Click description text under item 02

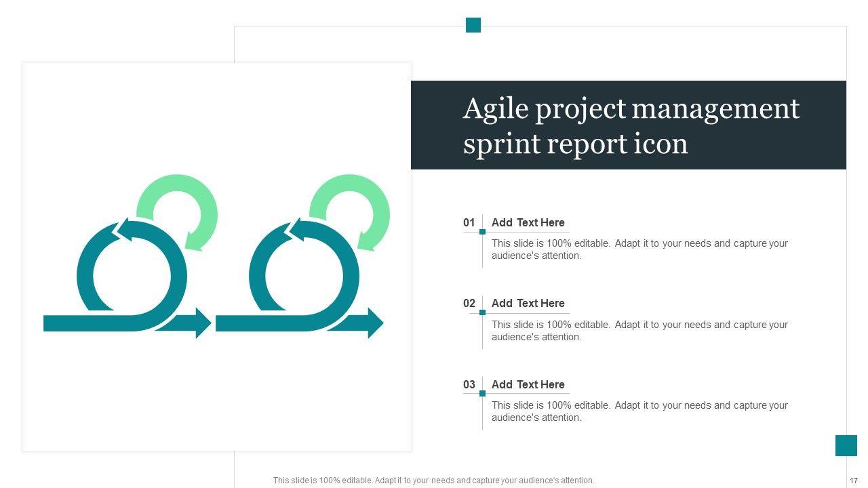(x=639, y=331)
